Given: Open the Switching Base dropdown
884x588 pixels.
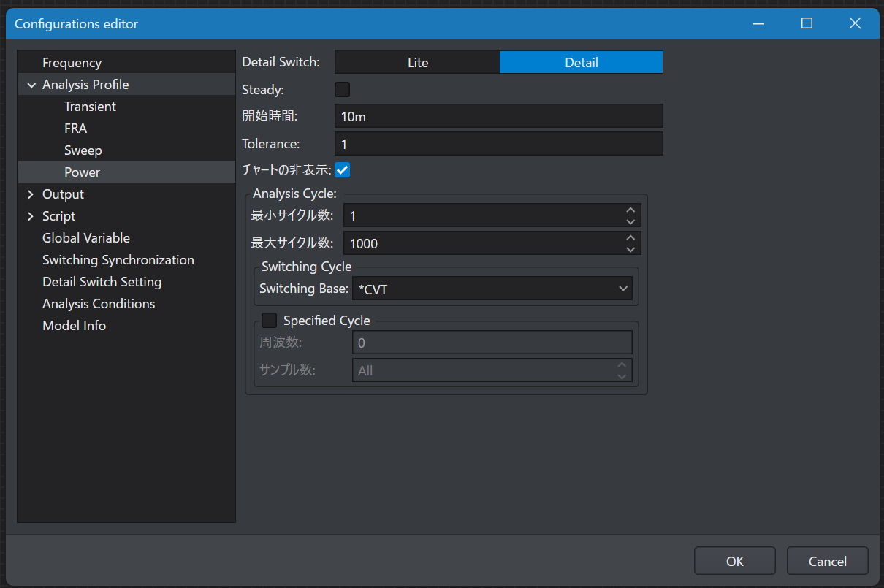Looking at the screenshot, I should coord(492,289).
